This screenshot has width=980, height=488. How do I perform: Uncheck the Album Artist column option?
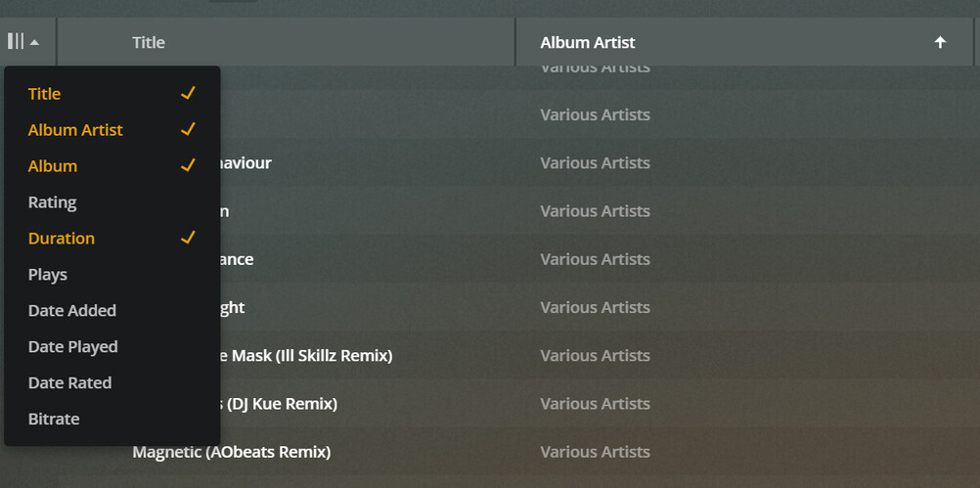(x=75, y=130)
